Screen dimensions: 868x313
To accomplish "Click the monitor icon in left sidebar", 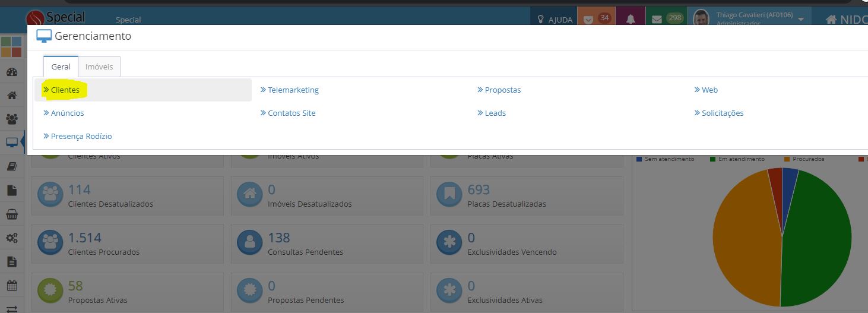I will [11, 143].
